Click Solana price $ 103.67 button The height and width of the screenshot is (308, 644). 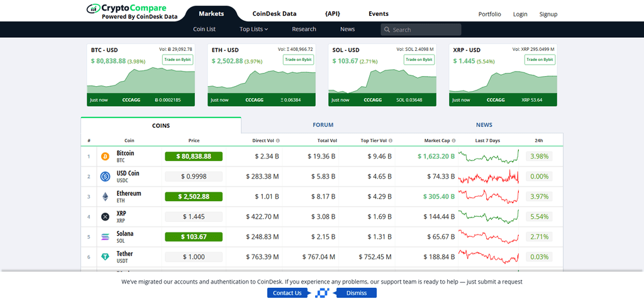[194, 237]
